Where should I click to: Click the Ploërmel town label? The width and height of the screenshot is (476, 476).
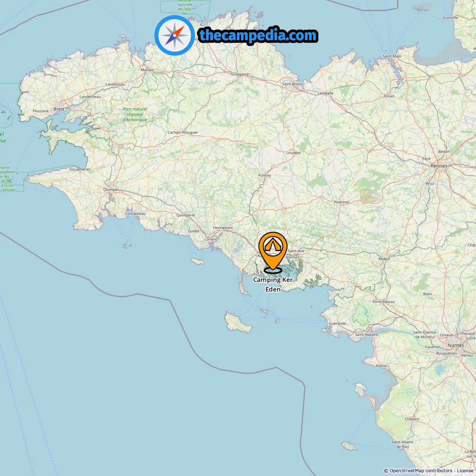click(x=341, y=202)
